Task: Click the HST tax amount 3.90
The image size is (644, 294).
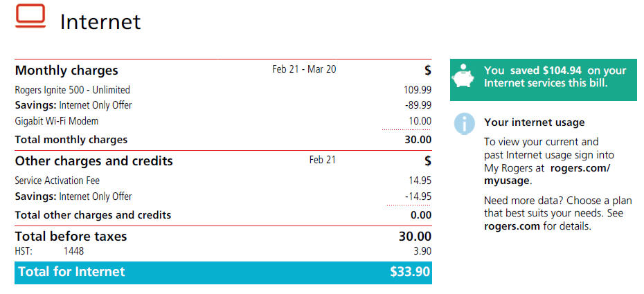Action: click(x=420, y=252)
